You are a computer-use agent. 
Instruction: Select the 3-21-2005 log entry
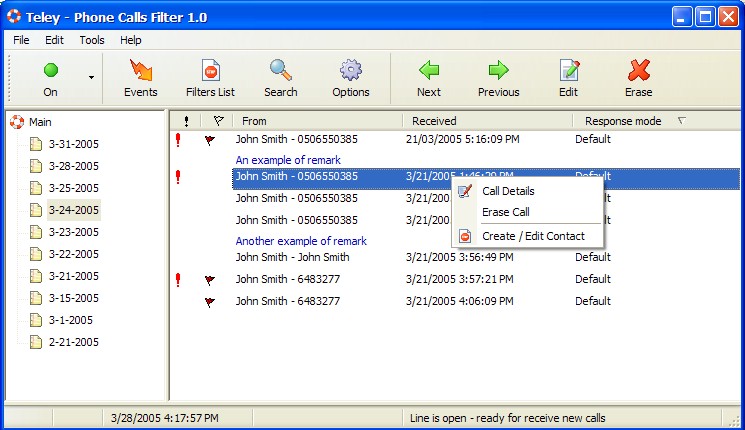pos(74,276)
